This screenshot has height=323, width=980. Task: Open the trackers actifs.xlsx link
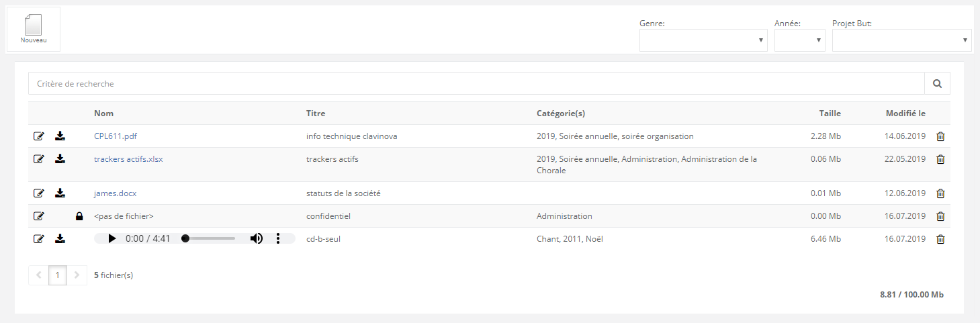point(128,159)
